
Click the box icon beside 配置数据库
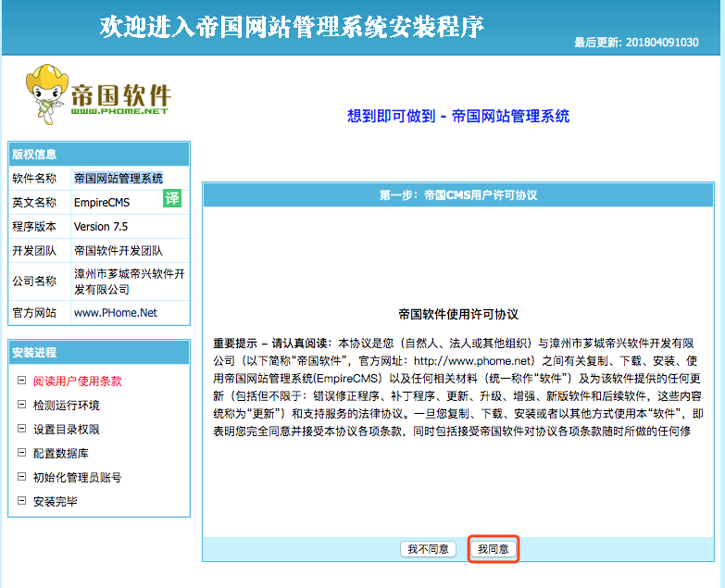[x=21, y=453]
